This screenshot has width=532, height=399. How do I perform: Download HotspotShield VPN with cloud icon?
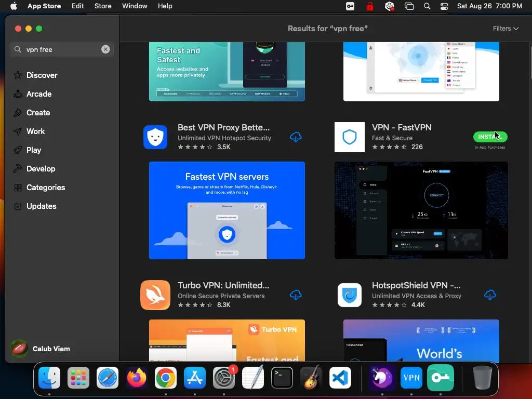489,295
